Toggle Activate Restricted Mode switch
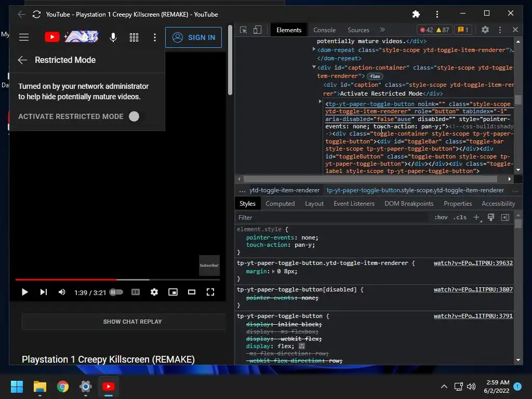 134,116
